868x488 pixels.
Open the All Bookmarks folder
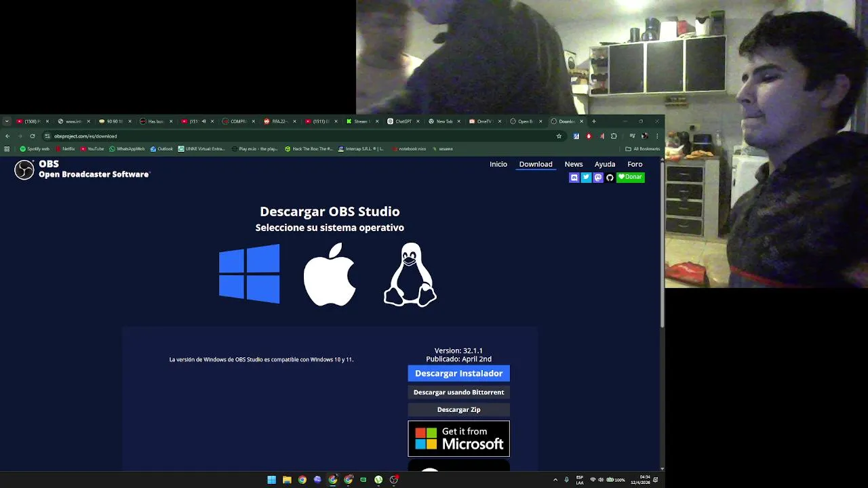643,149
